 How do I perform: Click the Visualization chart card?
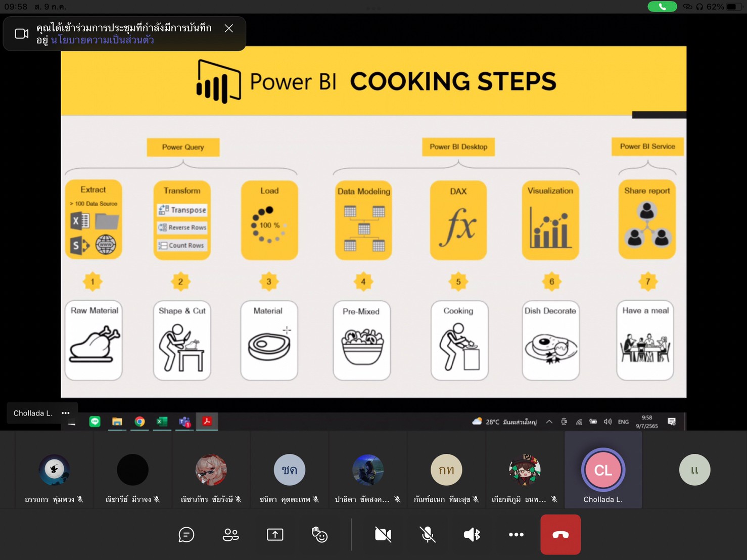550,220
